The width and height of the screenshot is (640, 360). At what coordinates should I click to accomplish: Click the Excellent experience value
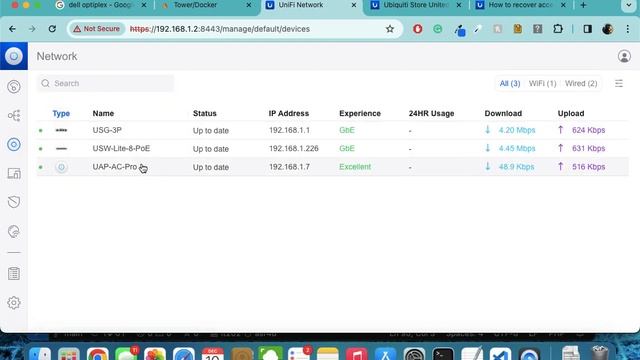coord(355,167)
